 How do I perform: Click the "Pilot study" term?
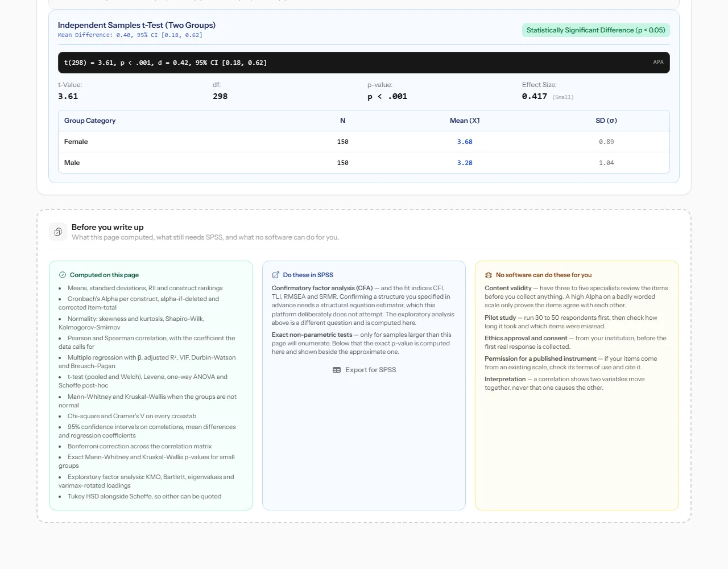pyautogui.click(x=500, y=318)
